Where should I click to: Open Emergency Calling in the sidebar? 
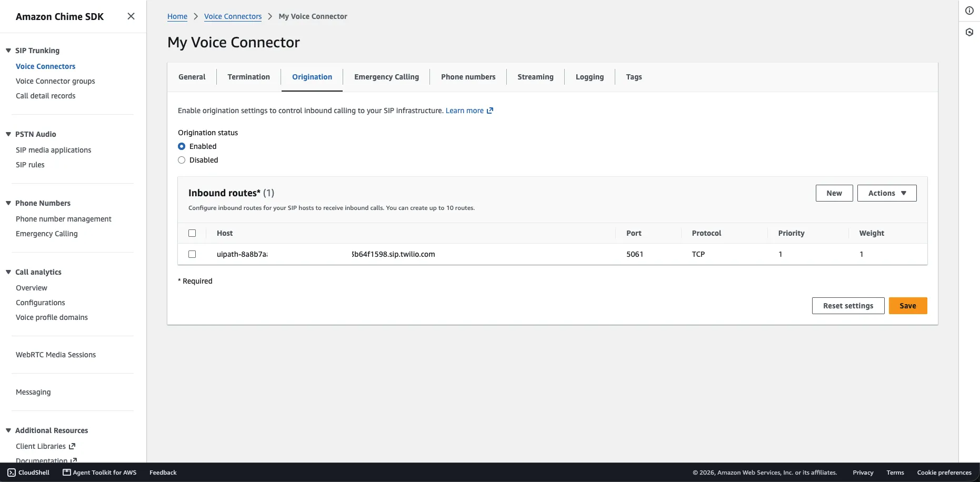[47, 234]
